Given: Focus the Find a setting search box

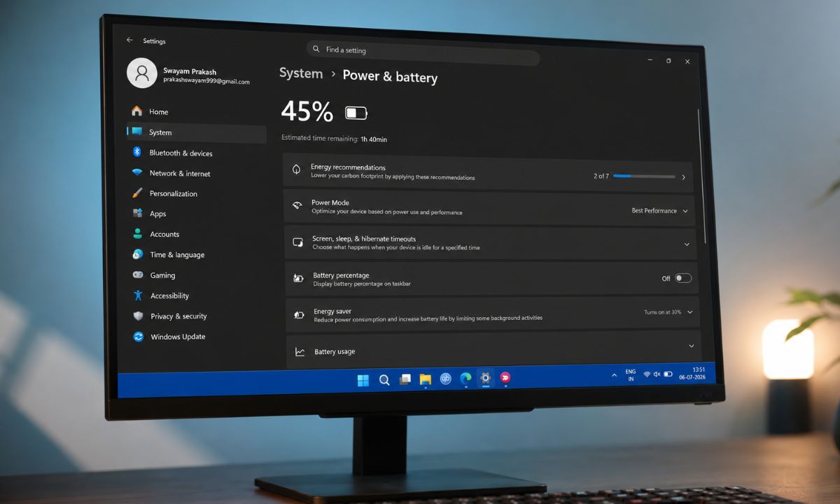Looking at the screenshot, I should pos(423,52).
